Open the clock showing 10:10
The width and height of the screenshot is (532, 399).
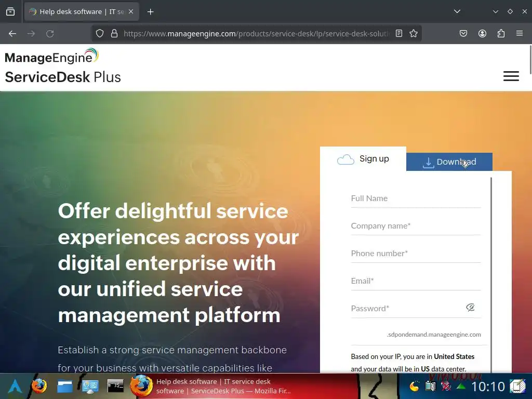(488, 387)
